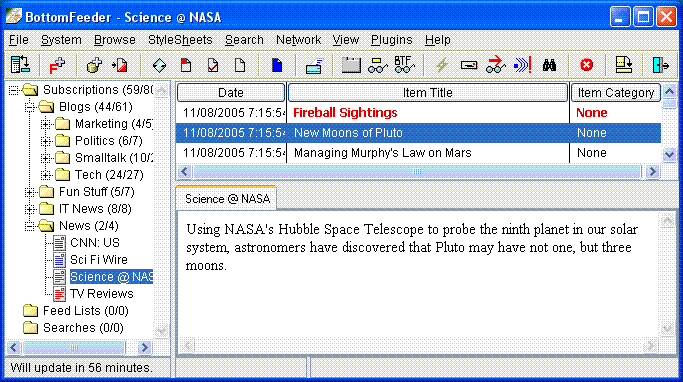This screenshot has height=382, width=683.
Task: Select the Tech (24/27) folder
Action: tap(109, 175)
